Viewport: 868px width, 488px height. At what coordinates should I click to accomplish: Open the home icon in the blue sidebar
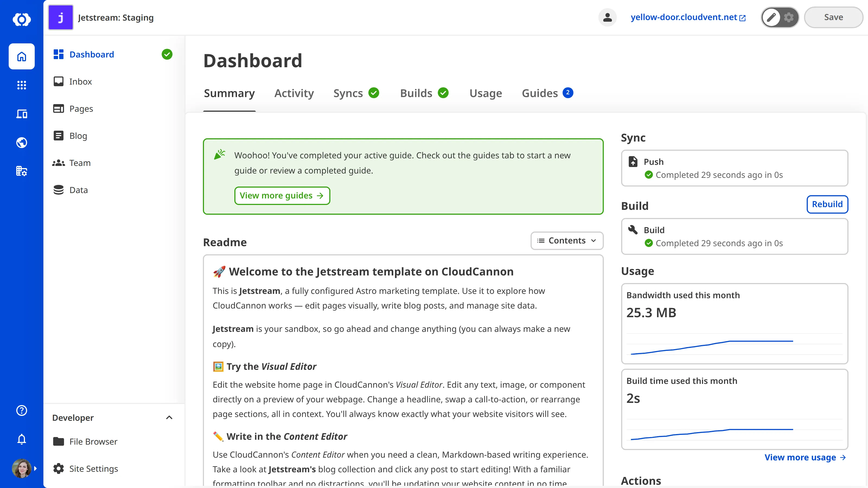pos(22,56)
